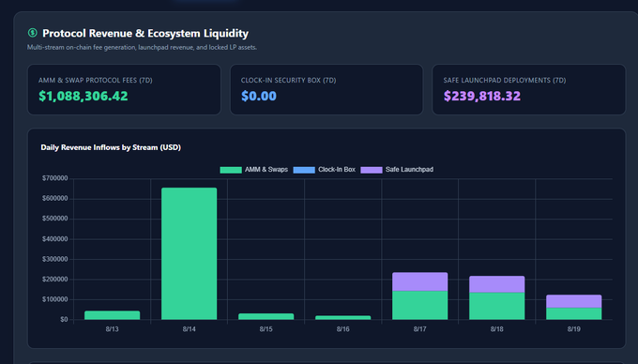Image resolution: width=638 pixels, height=364 pixels.
Task: Click the Daily Revenue Inflows by Stream title
Action: [x=111, y=147]
